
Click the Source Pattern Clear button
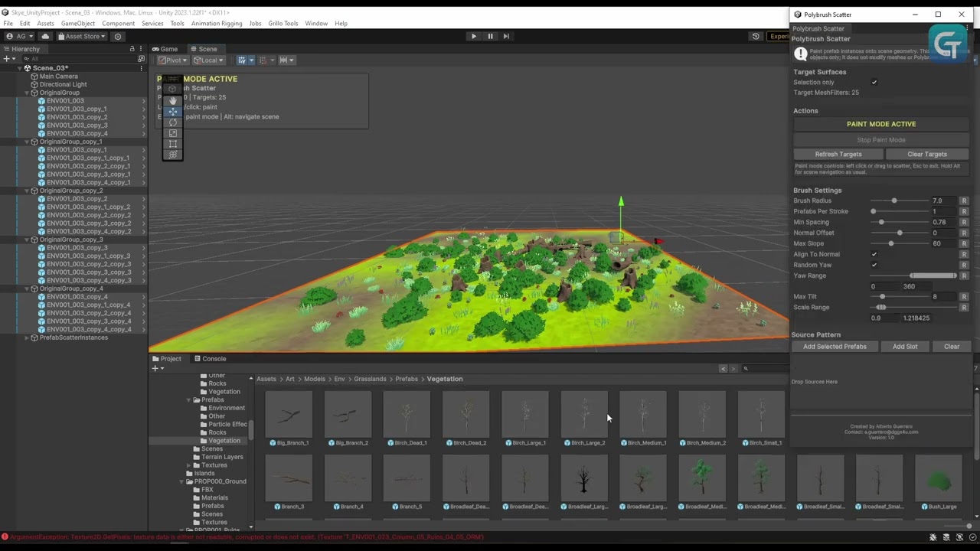(x=952, y=347)
